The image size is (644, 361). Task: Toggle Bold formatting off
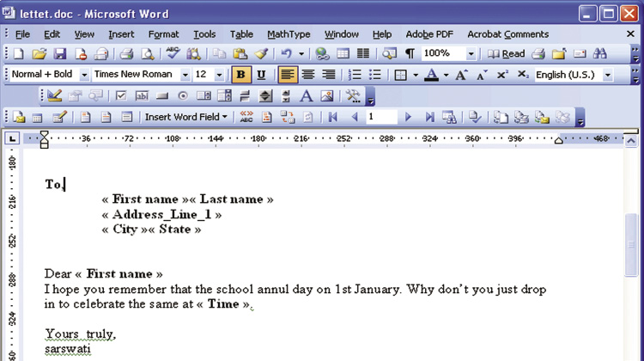(241, 75)
